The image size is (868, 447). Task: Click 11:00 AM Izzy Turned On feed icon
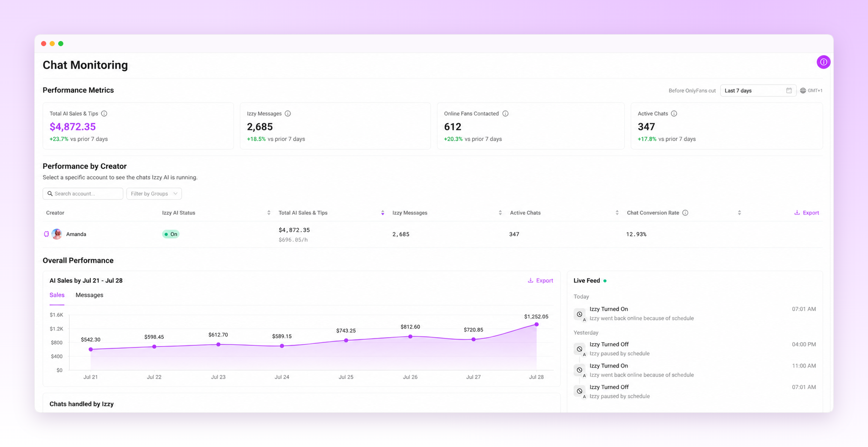tap(580, 370)
